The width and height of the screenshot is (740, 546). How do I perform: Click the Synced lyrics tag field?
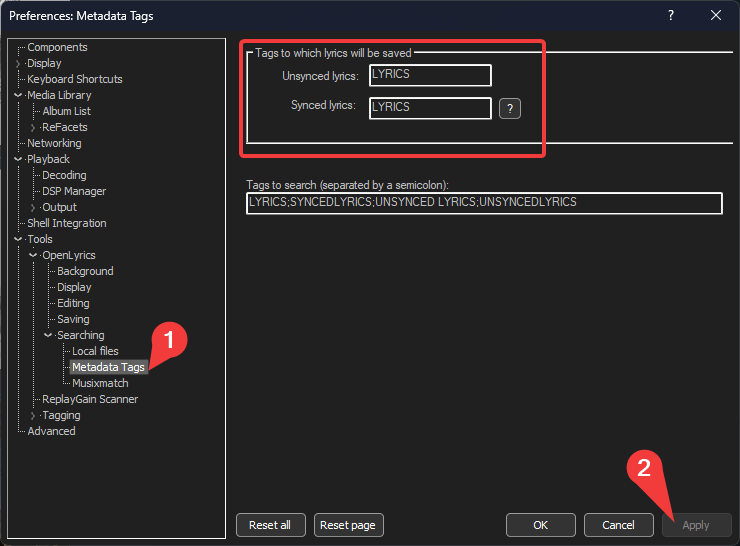pos(430,108)
